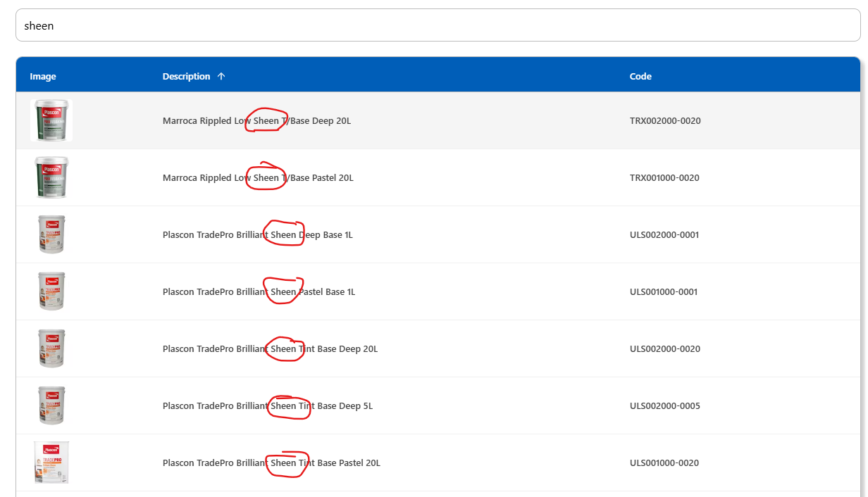Click TradePro Tint Base Deep 20L image

click(x=51, y=348)
